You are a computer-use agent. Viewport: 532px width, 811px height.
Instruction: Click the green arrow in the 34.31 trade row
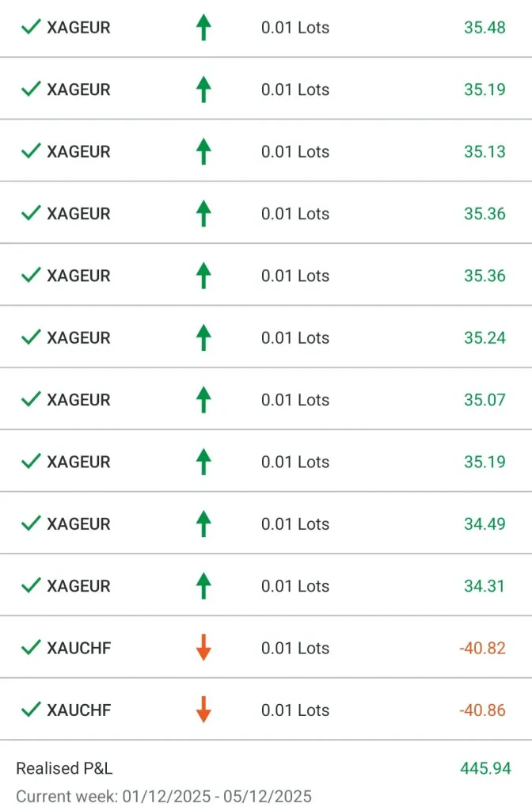click(x=203, y=586)
